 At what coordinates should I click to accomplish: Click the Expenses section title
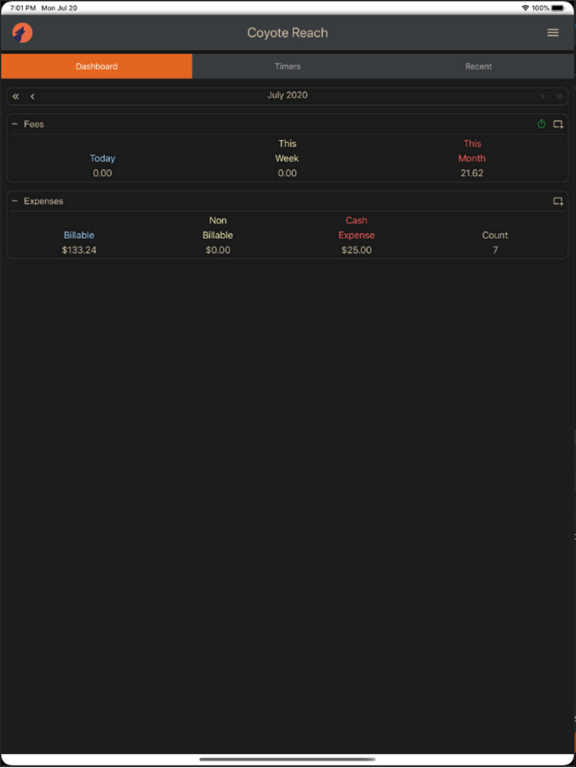pos(44,201)
